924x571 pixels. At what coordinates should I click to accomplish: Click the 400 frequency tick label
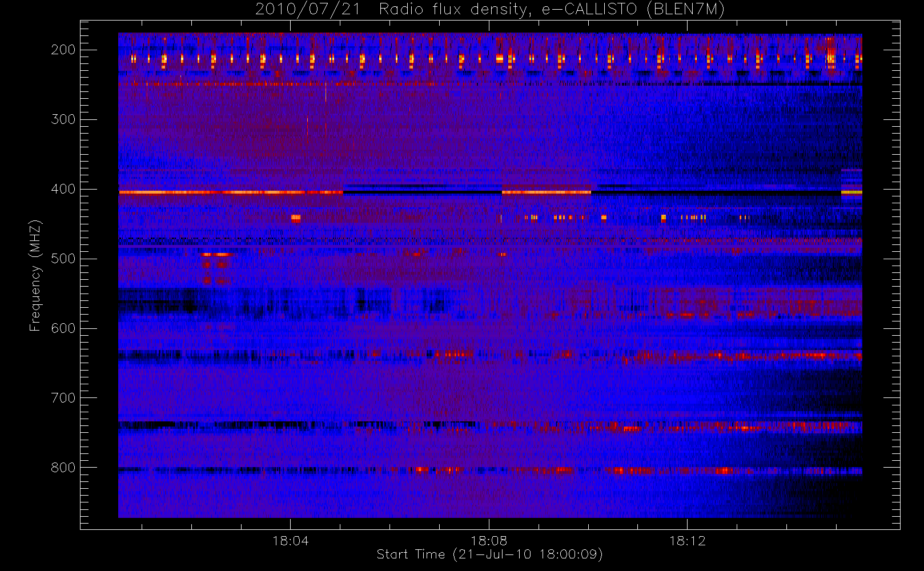coord(63,189)
